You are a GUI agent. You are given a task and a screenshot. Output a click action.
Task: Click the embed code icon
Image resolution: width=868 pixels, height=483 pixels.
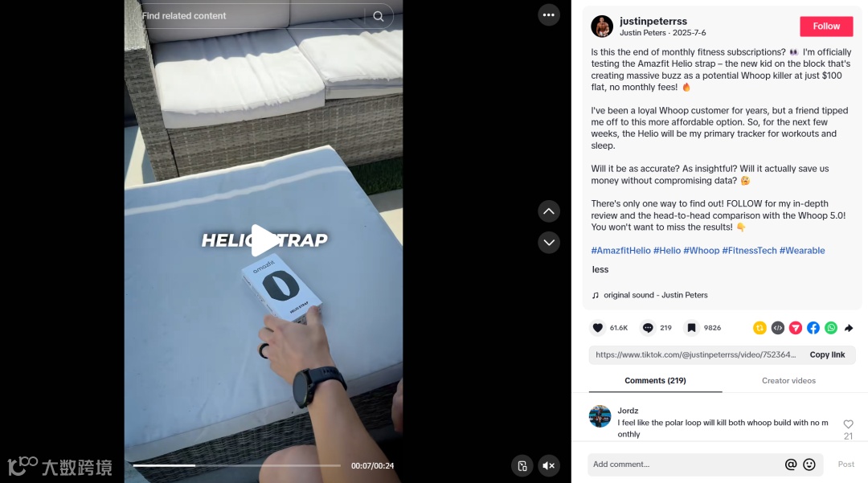[778, 328]
